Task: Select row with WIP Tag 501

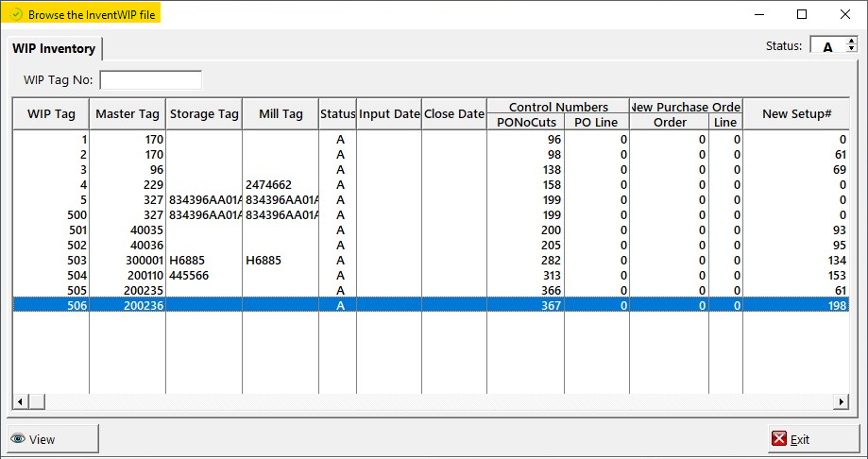Action: pos(431,229)
